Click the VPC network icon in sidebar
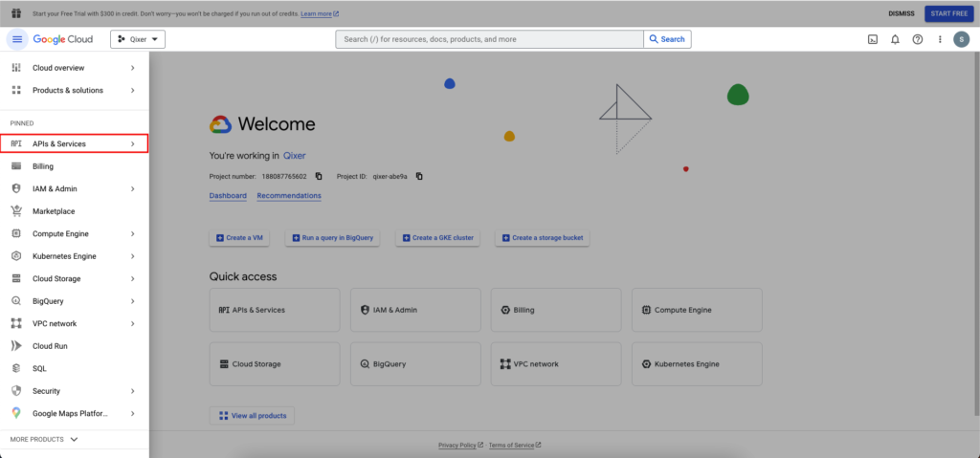This screenshot has width=980, height=458. click(17, 324)
